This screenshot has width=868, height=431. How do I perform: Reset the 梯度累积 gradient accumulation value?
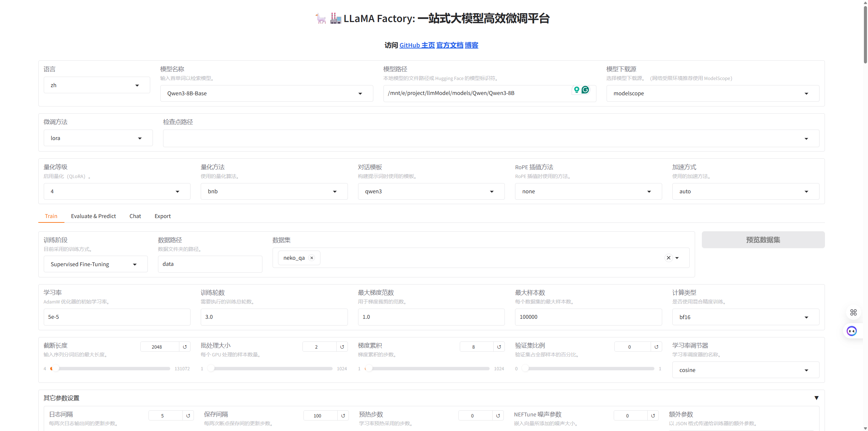(499, 347)
